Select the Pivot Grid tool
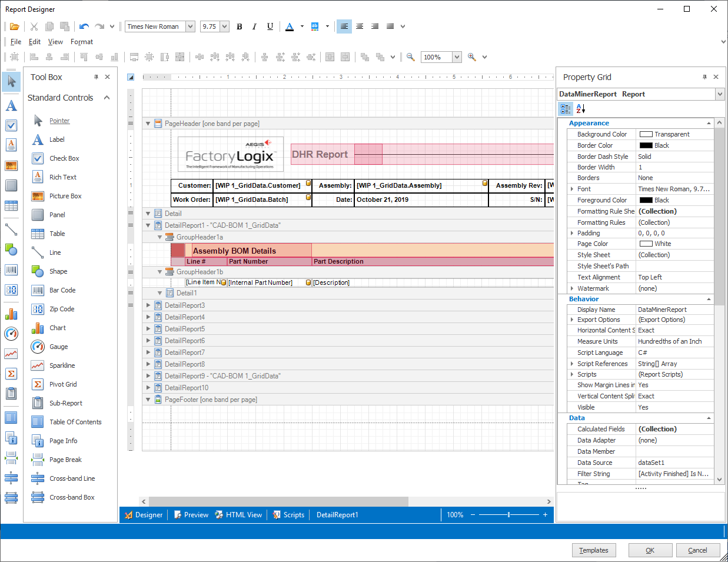The height and width of the screenshot is (562, 728). point(63,384)
